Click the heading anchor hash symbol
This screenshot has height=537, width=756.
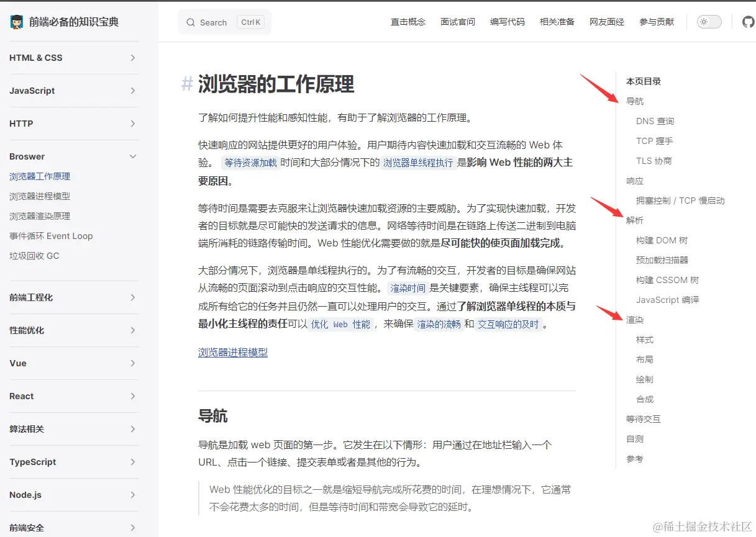[x=187, y=84]
